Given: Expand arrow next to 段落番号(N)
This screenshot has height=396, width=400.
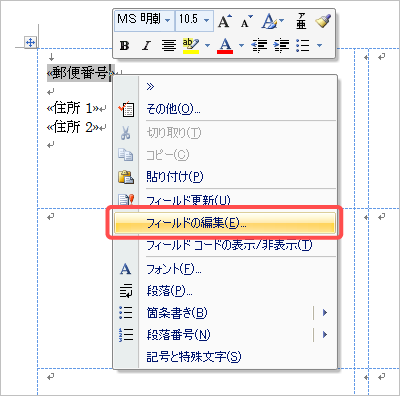Looking at the screenshot, I should tap(325, 334).
